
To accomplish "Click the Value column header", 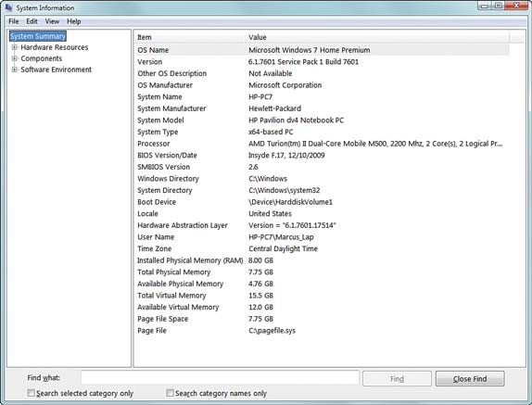I will pos(377,37).
